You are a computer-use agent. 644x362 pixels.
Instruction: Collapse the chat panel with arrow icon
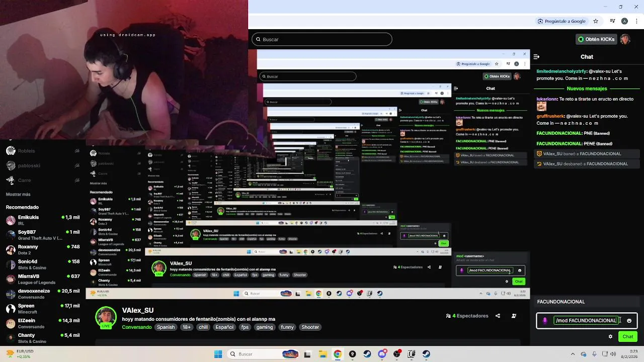pos(536,57)
